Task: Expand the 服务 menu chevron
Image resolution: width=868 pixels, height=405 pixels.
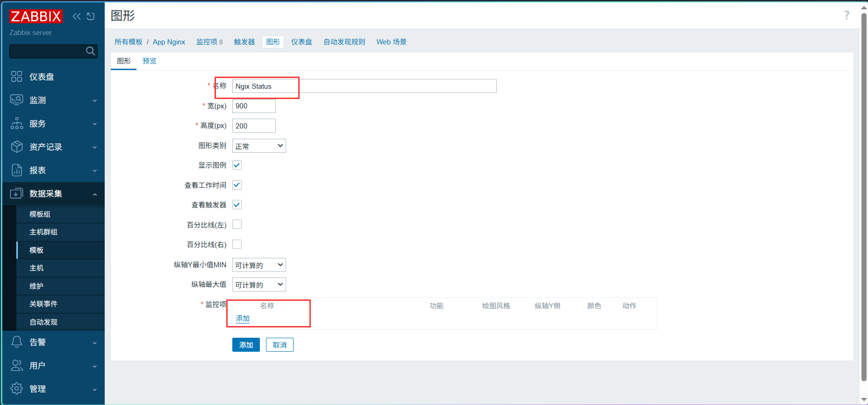Action: coord(95,124)
